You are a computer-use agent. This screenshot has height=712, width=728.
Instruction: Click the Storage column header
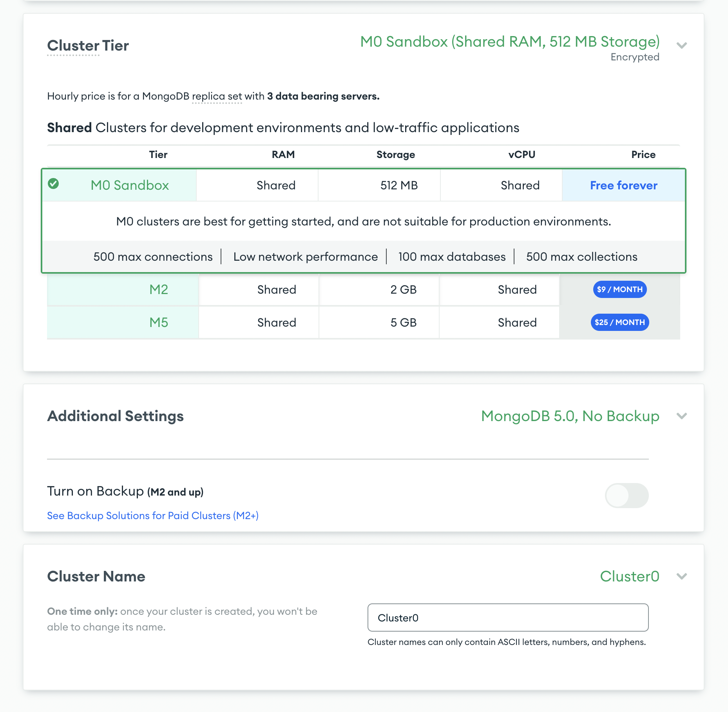(396, 154)
